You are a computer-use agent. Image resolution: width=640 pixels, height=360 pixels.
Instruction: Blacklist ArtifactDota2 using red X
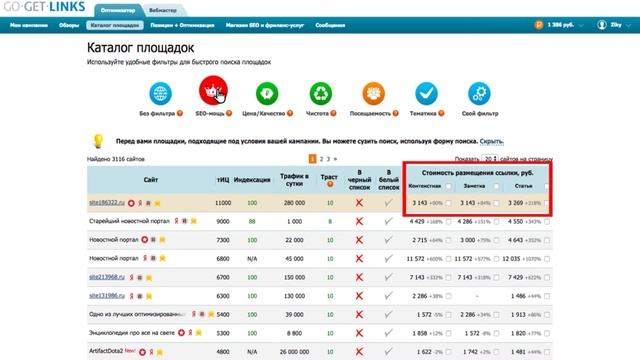click(x=359, y=351)
